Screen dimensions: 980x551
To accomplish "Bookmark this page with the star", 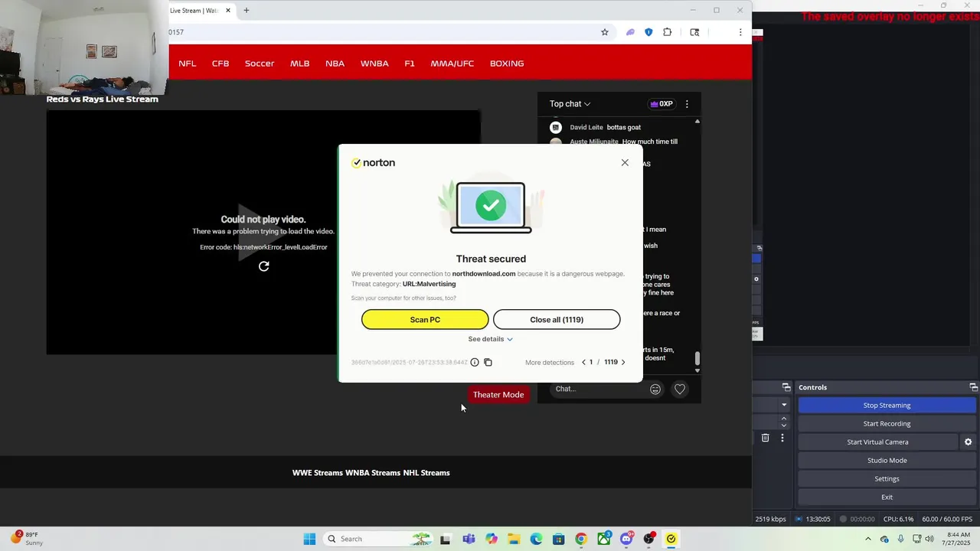I will 605,32.
